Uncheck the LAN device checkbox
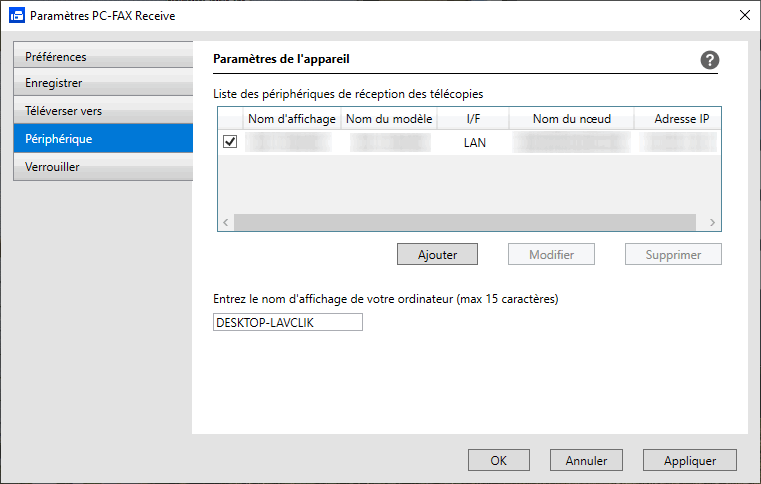The width and height of the screenshot is (761, 484). (230, 142)
